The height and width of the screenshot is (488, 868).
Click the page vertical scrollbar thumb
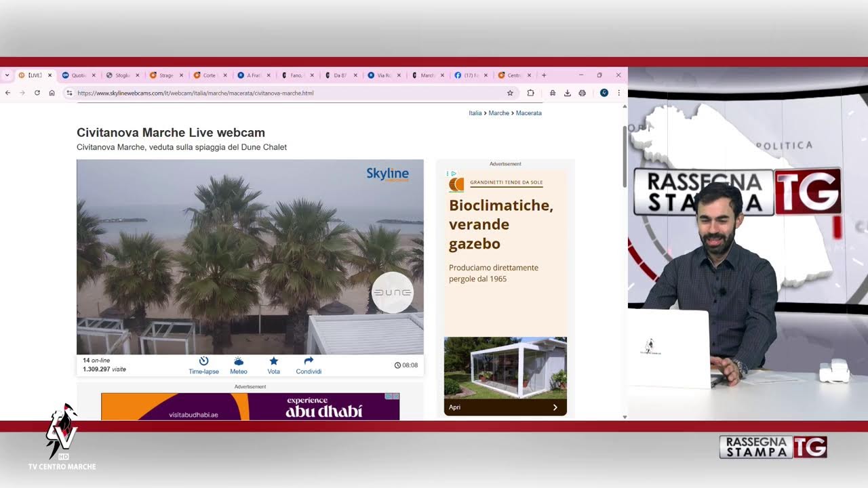pyautogui.click(x=625, y=156)
